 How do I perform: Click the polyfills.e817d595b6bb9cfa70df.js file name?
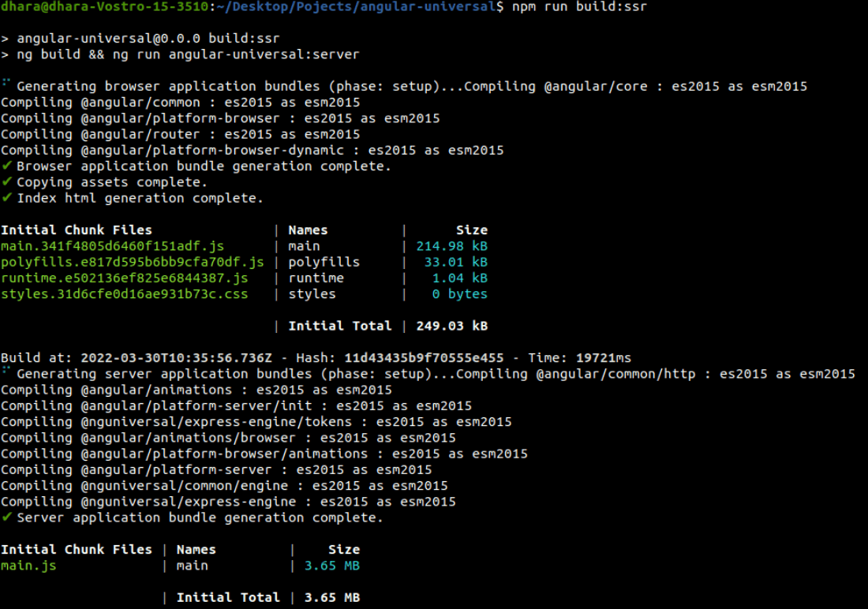click(133, 262)
